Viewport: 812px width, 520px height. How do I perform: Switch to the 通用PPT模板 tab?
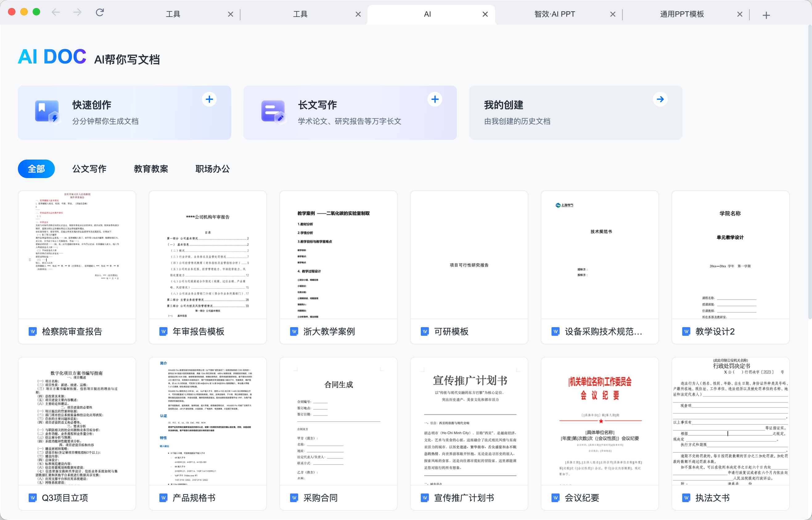click(x=682, y=14)
